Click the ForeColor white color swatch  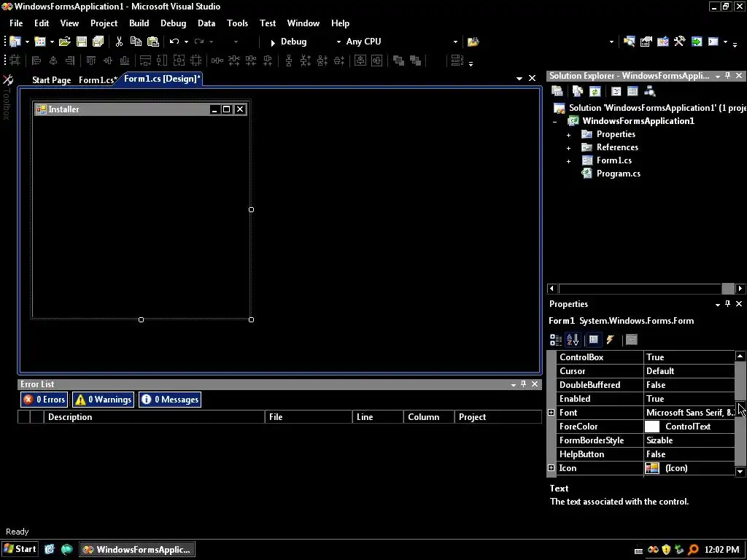651,427
